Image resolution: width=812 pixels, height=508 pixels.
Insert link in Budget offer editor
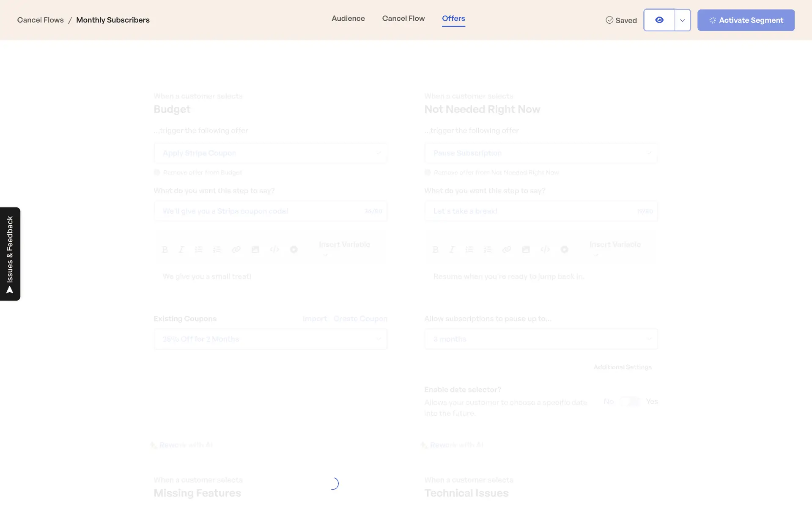pos(236,250)
